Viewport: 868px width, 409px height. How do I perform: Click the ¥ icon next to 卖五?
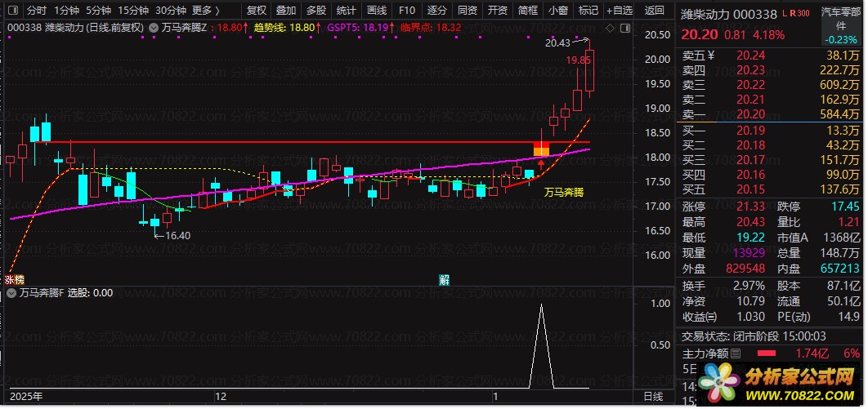[712, 55]
